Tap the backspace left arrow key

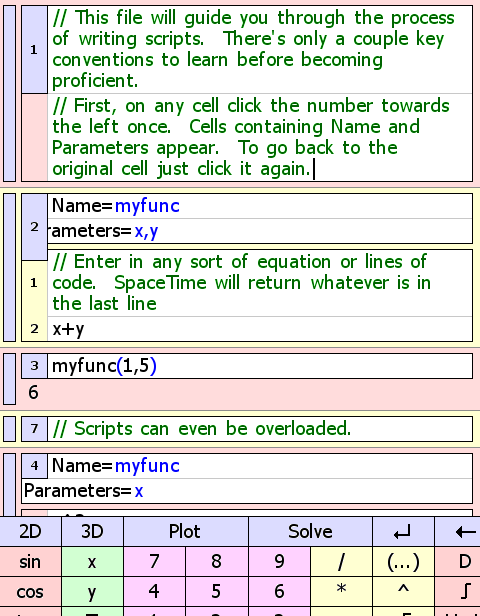click(x=458, y=532)
